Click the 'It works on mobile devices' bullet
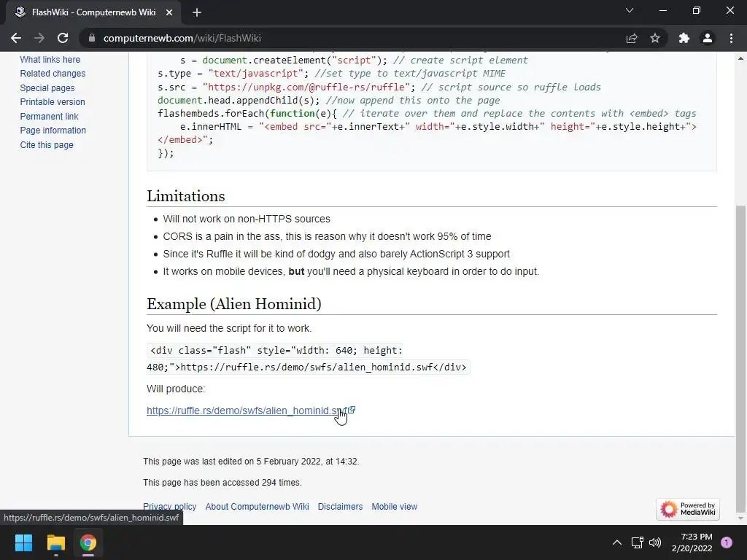This screenshot has height=560, width=747. tap(351, 271)
